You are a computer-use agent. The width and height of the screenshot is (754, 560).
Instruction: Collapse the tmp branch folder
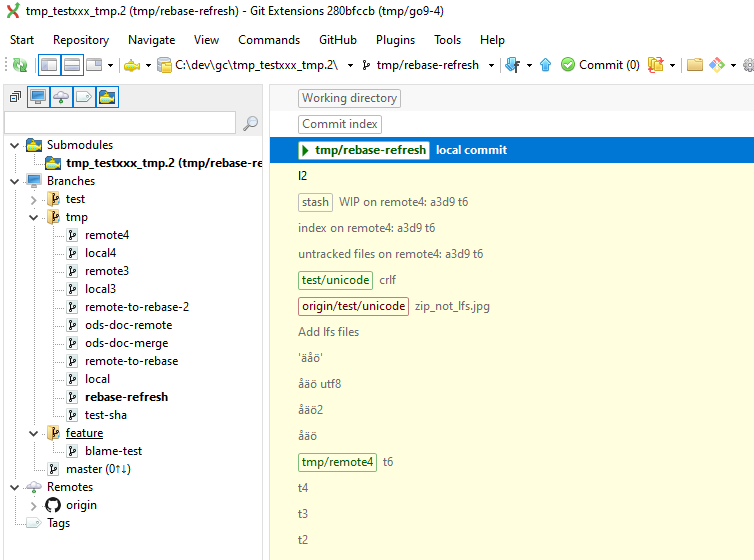tap(33, 217)
